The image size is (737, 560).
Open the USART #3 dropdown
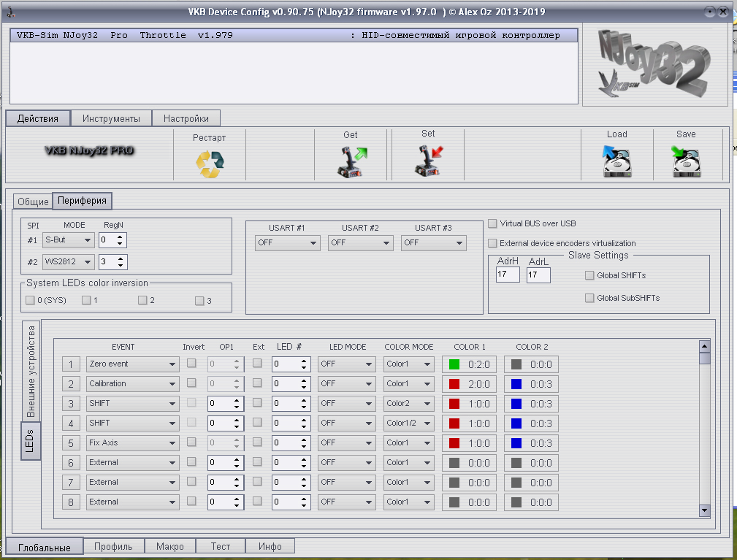click(x=433, y=243)
